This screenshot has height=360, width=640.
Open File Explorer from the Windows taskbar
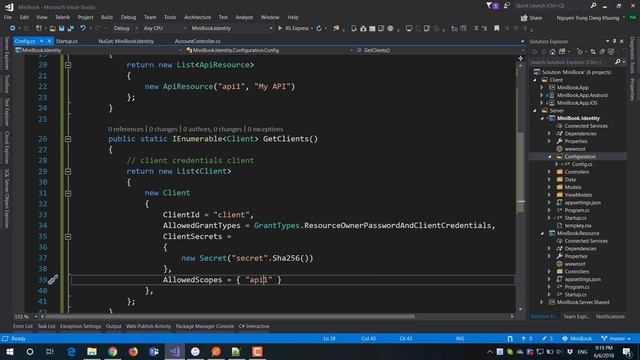(92, 351)
